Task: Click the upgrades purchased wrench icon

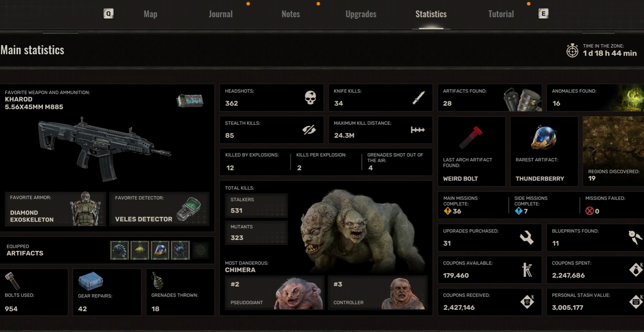Action: click(x=527, y=237)
